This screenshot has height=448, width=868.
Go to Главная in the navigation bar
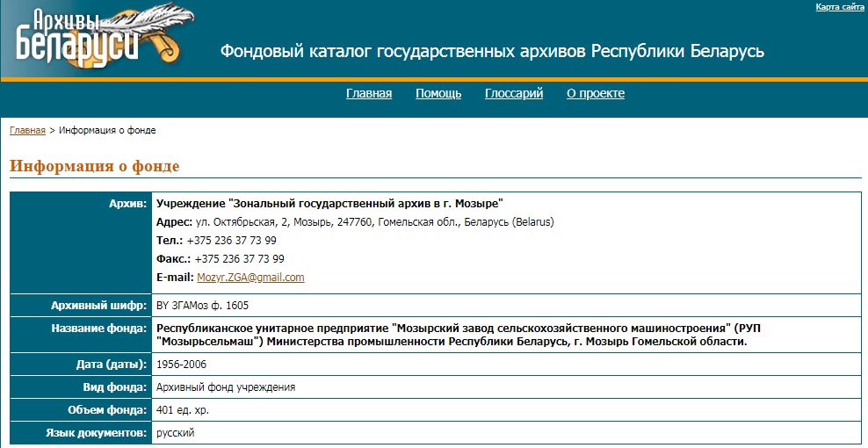369,94
